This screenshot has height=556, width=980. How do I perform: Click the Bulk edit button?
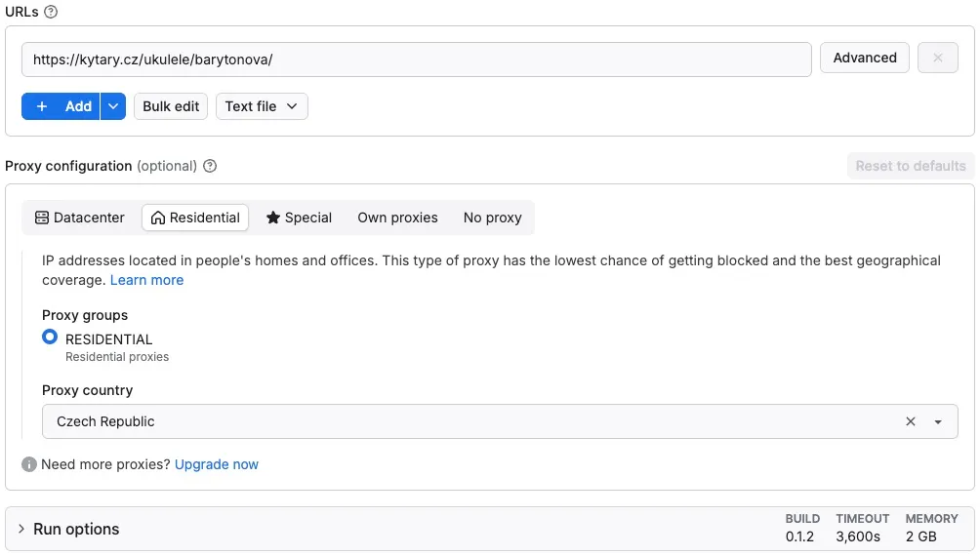171,106
